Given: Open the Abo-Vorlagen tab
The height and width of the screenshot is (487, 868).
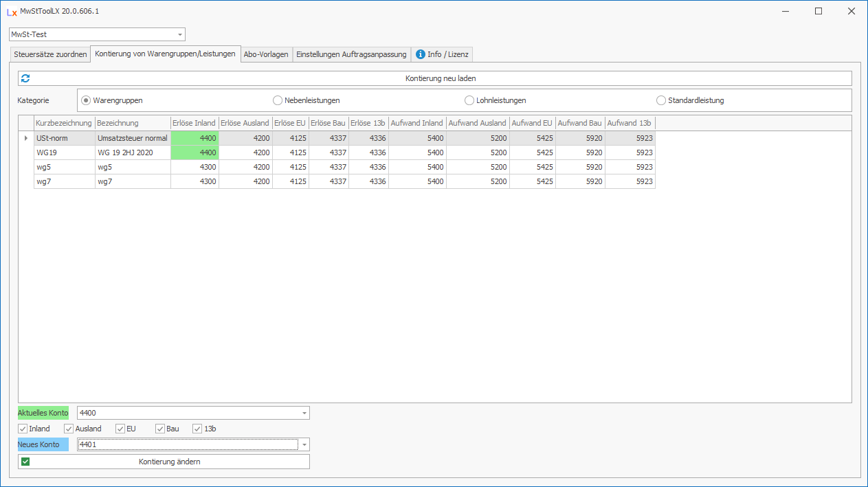Looking at the screenshot, I should click(x=266, y=54).
